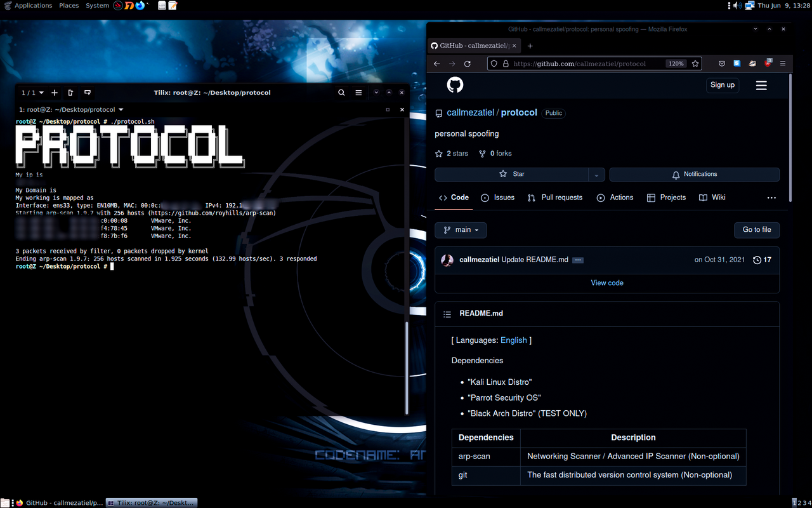This screenshot has width=812, height=508.
Task: Click View code link
Action: (607, 283)
